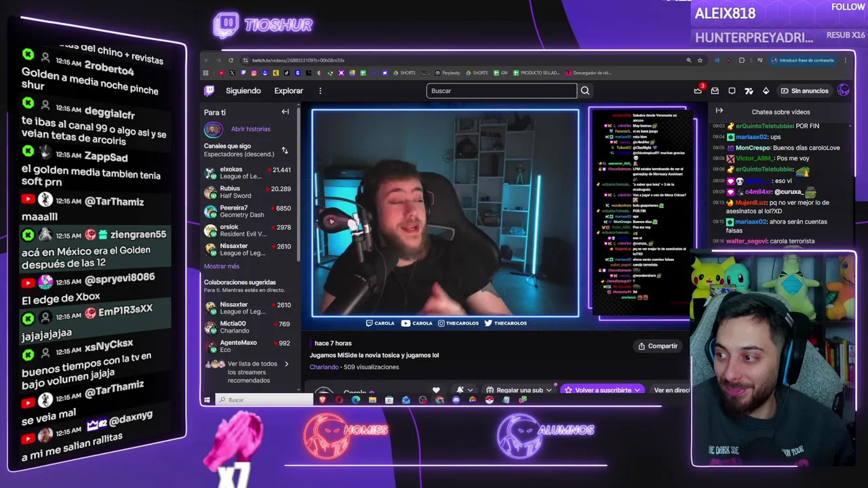Click the browser reload icon

pyautogui.click(x=231, y=60)
